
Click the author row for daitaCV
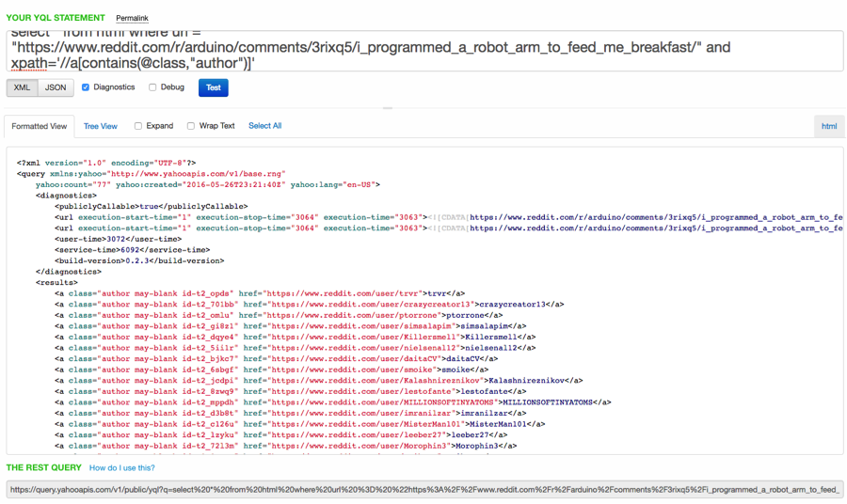click(277, 359)
